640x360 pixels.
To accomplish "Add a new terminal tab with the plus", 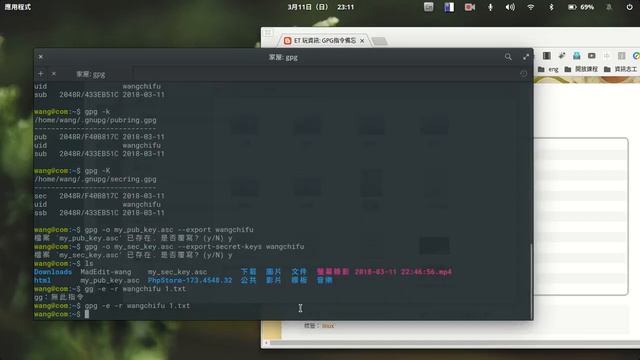I will tap(40, 74).
